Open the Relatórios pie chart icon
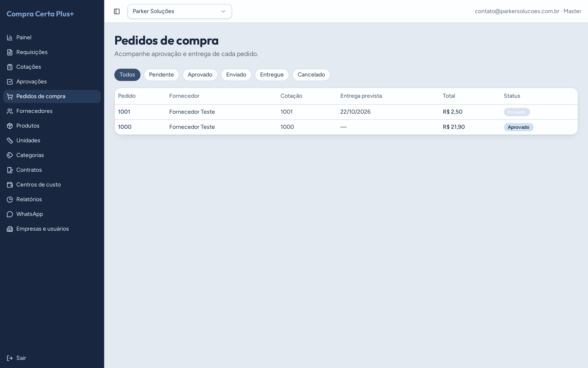The height and width of the screenshot is (368, 588). pyautogui.click(x=10, y=200)
